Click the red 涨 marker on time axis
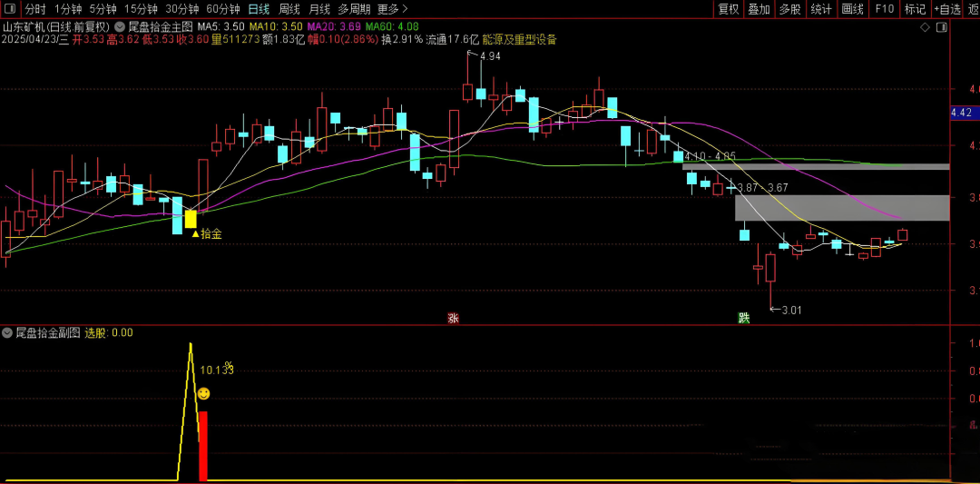Image resolution: width=980 pixels, height=484 pixels. tap(453, 318)
